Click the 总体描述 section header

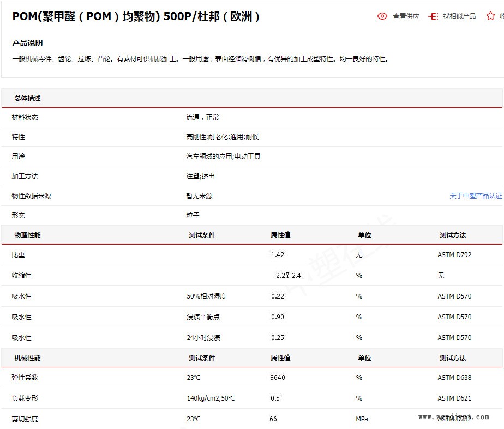(x=28, y=98)
